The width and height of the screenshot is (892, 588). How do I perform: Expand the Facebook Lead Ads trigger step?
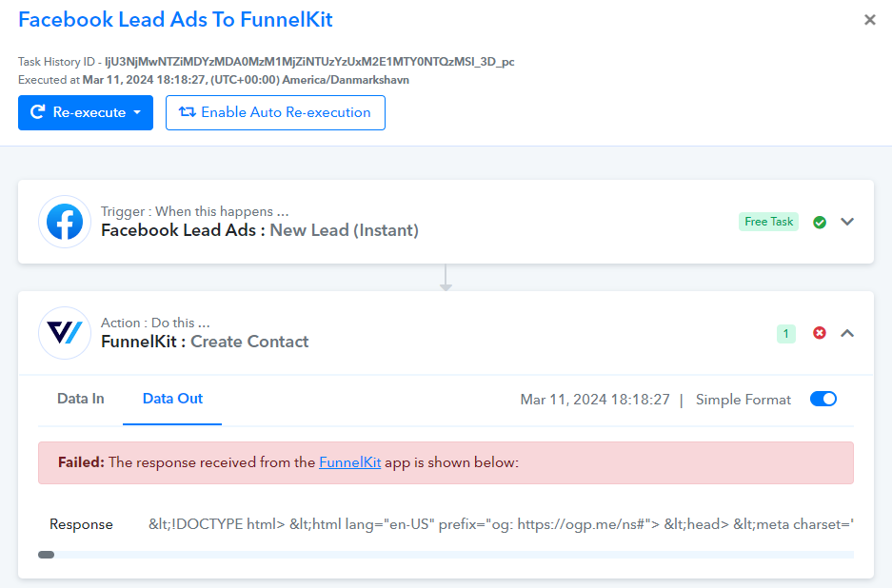click(847, 222)
